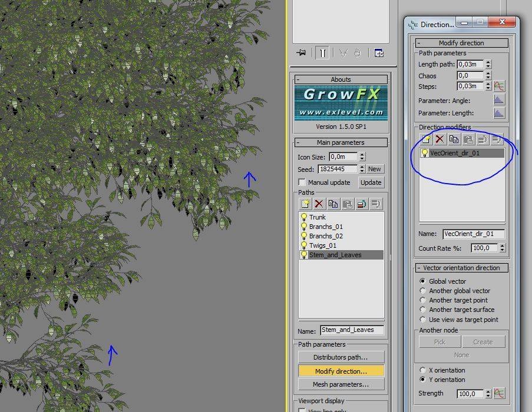Viewport: 532px width, 412px height.
Task: Choose Y orientation radio button
Action: 422,380
